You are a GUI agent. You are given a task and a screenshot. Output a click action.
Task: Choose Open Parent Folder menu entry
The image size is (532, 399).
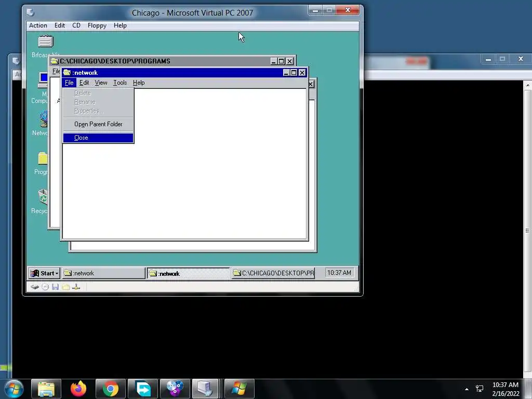point(98,124)
